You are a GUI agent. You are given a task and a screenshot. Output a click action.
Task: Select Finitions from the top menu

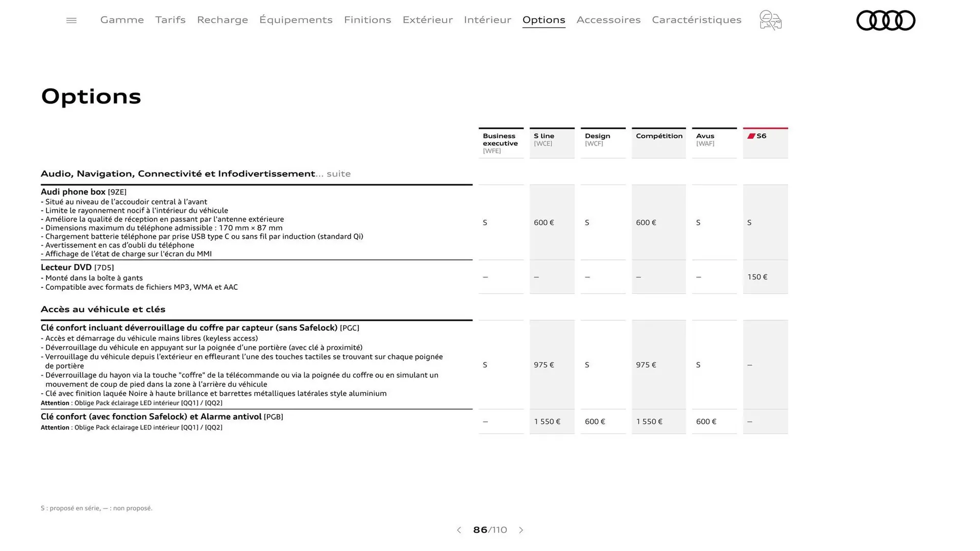367,20
